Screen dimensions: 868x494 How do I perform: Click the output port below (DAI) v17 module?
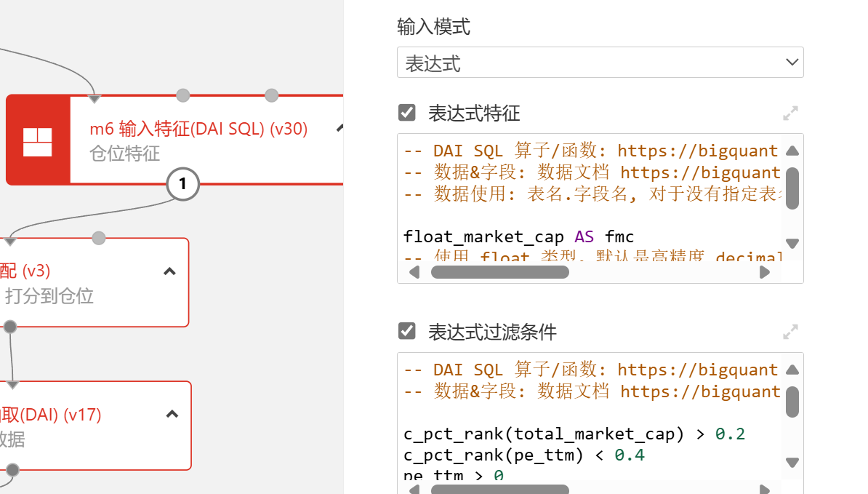click(x=12, y=470)
